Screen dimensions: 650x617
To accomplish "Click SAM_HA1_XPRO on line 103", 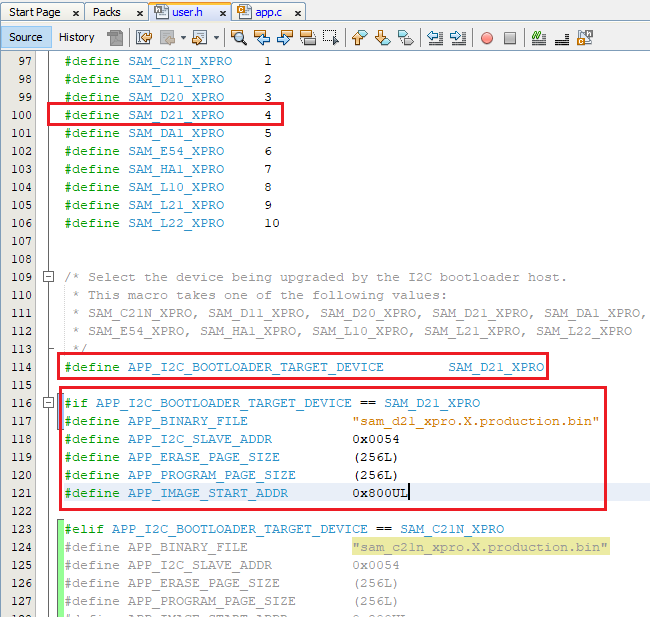I will click(176, 169).
